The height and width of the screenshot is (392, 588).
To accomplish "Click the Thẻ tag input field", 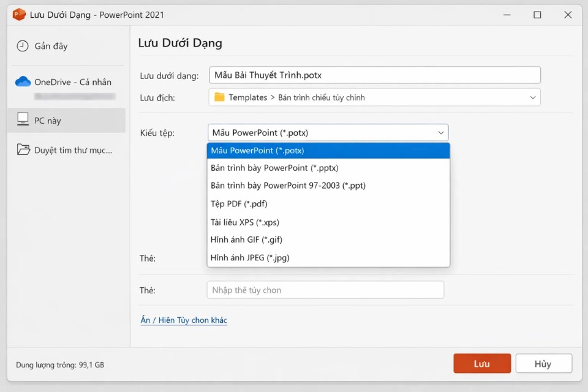I will [325, 290].
